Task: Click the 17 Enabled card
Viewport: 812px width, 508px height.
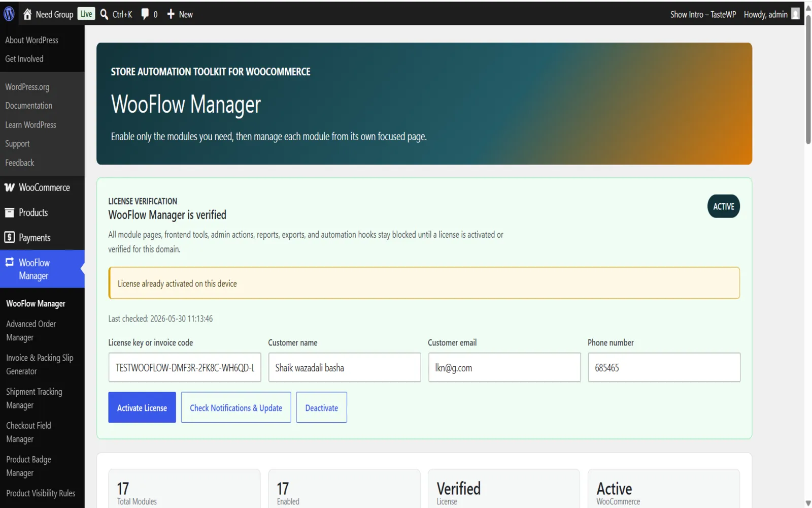Action: 344,489
